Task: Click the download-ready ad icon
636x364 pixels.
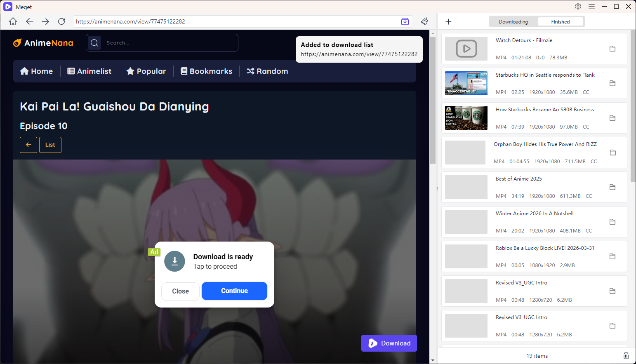Action: coord(174,261)
